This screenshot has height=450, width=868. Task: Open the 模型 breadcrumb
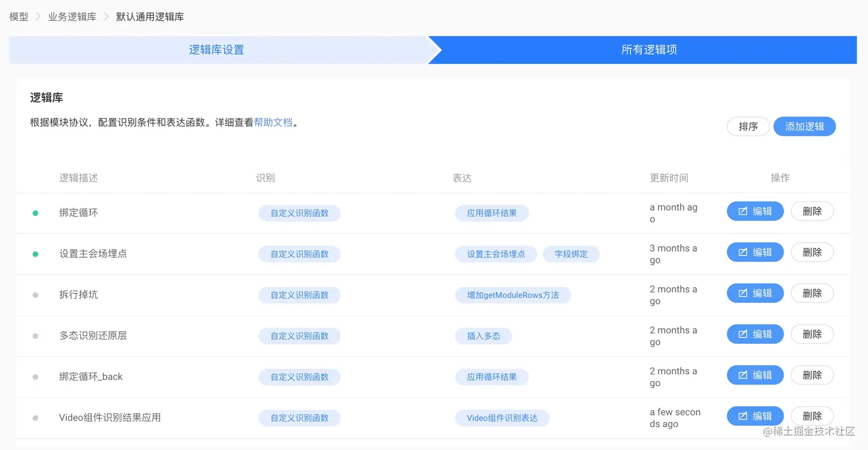tap(19, 17)
